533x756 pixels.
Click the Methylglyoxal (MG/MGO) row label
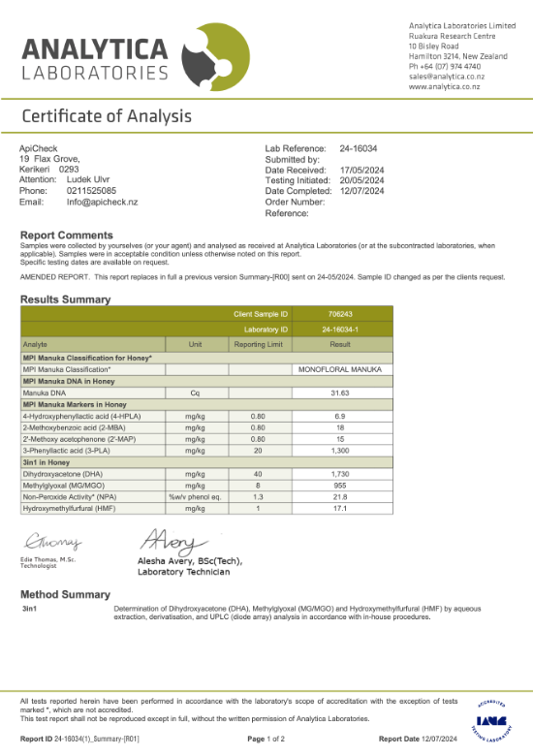64,486
